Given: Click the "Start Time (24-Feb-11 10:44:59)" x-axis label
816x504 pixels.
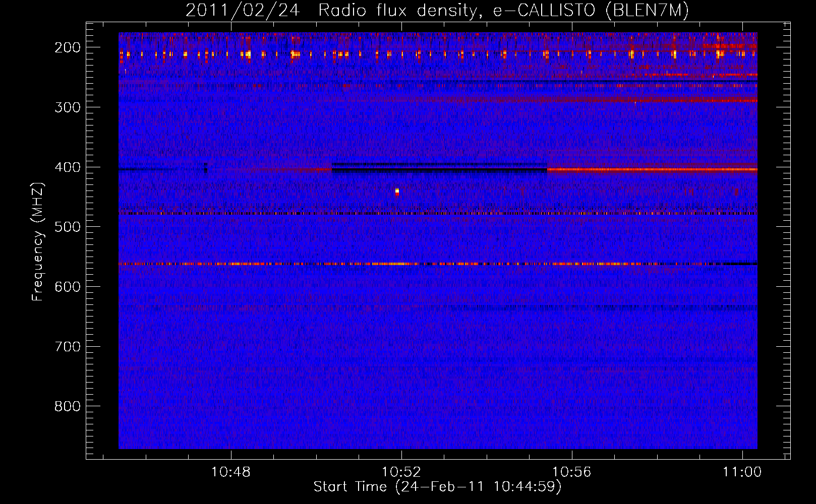Looking at the screenshot, I should click(x=437, y=487).
